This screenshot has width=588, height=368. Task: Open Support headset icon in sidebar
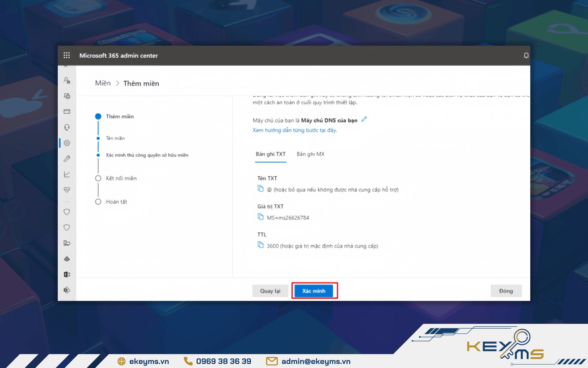click(x=67, y=127)
